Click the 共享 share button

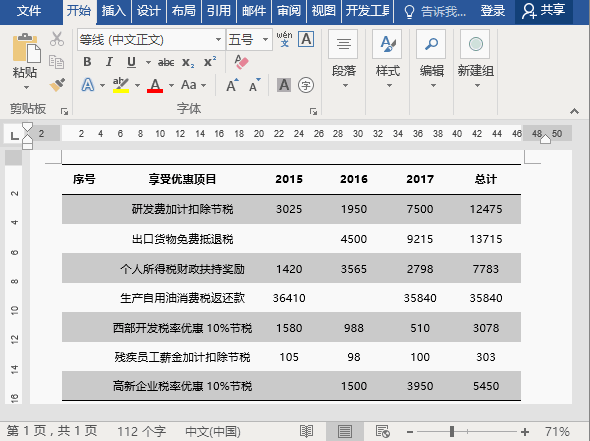tap(544, 11)
